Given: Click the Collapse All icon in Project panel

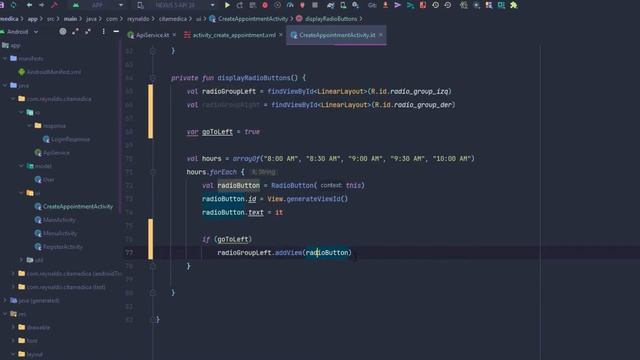Looking at the screenshot, I should tap(88, 31).
